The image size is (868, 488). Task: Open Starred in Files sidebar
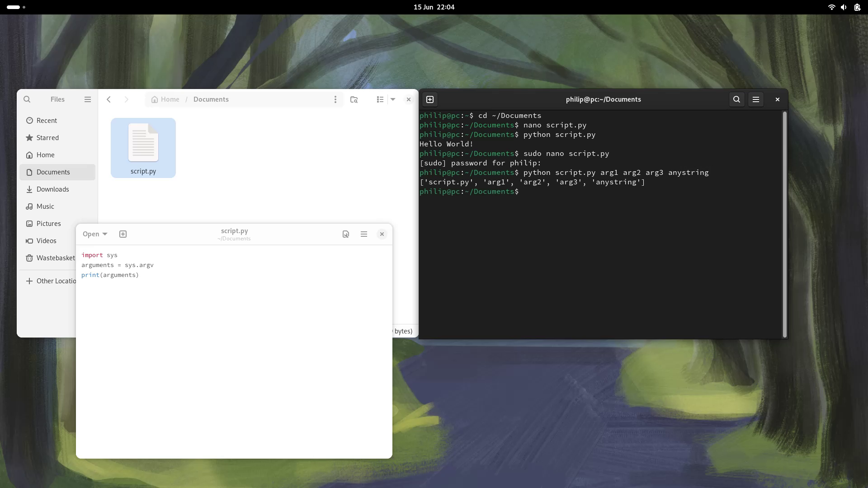tap(57, 138)
